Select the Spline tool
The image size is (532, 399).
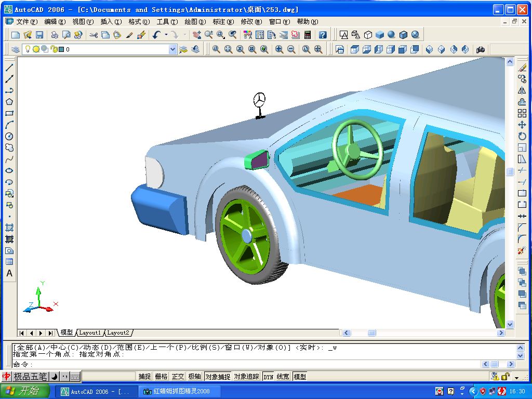tap(9, 159)
